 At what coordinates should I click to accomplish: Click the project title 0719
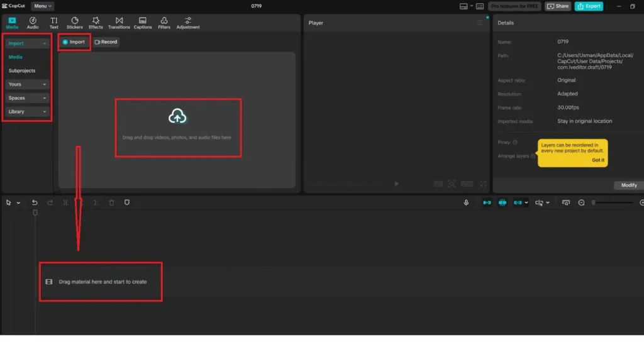pos(257,6)
